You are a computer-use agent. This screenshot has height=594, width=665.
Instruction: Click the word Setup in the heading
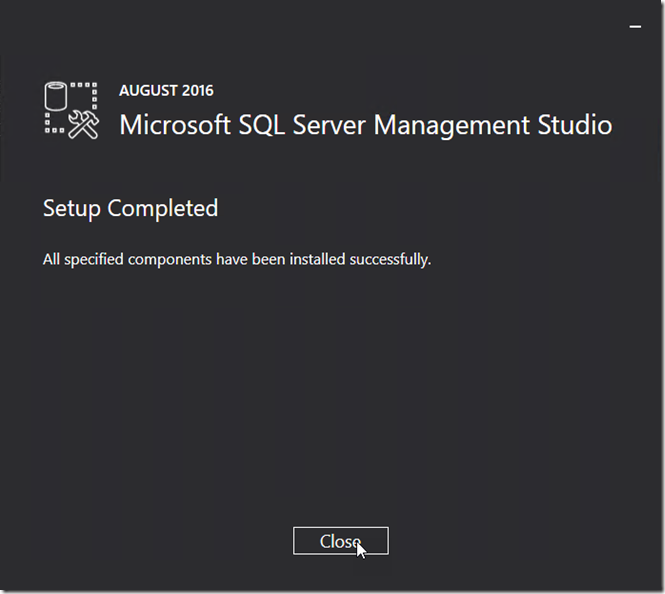tap(72, 209)
